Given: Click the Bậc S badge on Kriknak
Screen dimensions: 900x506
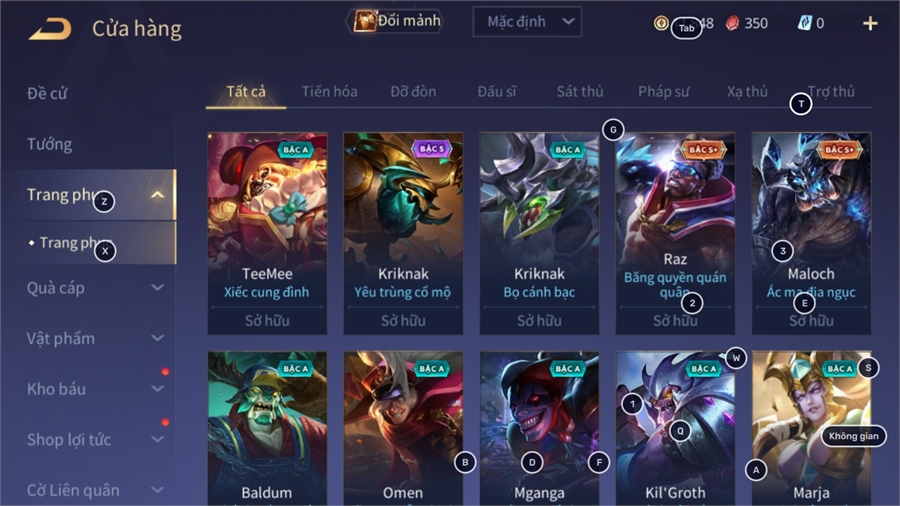Looking at the screenshot, I should point(432,149).
